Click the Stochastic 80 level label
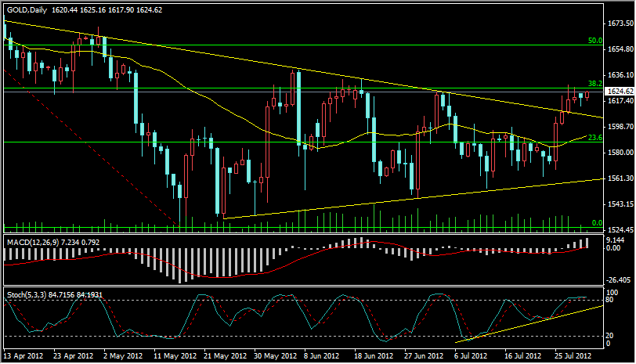 pyautogui.click(x=609, y=300)
